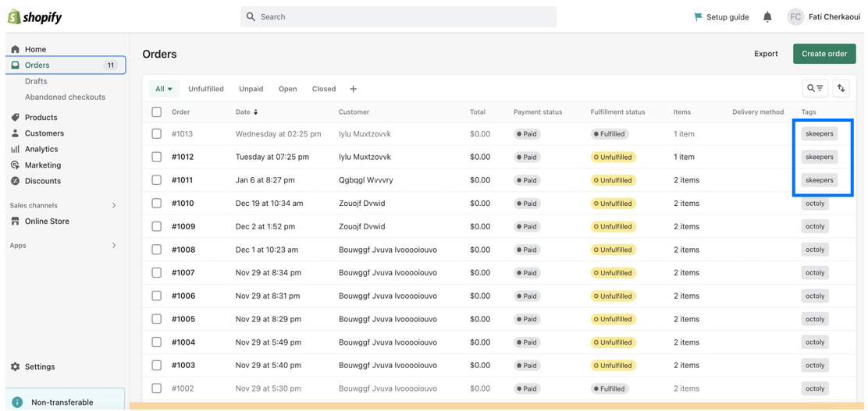
Task: Switch to the Unfulfilled tab
Action: point(205,89)
